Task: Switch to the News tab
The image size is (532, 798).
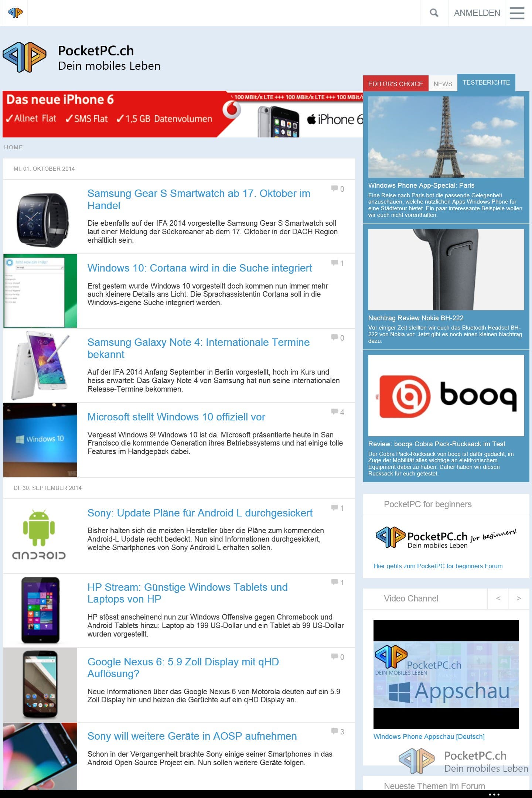Action: tap(443, 83)
